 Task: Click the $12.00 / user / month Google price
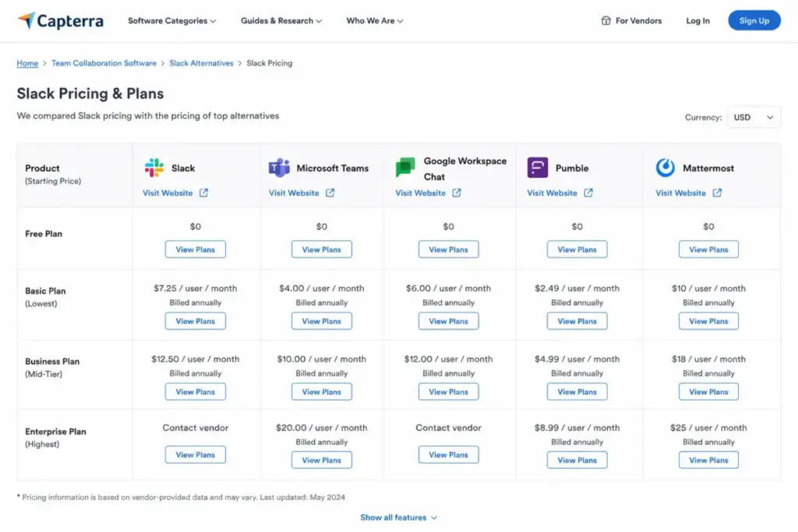click(x=448, y=359)
